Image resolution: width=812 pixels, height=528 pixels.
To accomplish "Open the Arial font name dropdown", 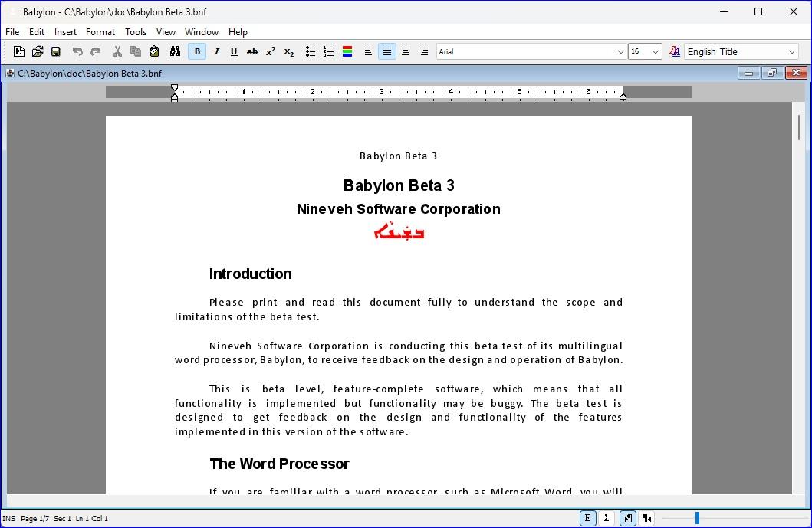I will (620, 52).
